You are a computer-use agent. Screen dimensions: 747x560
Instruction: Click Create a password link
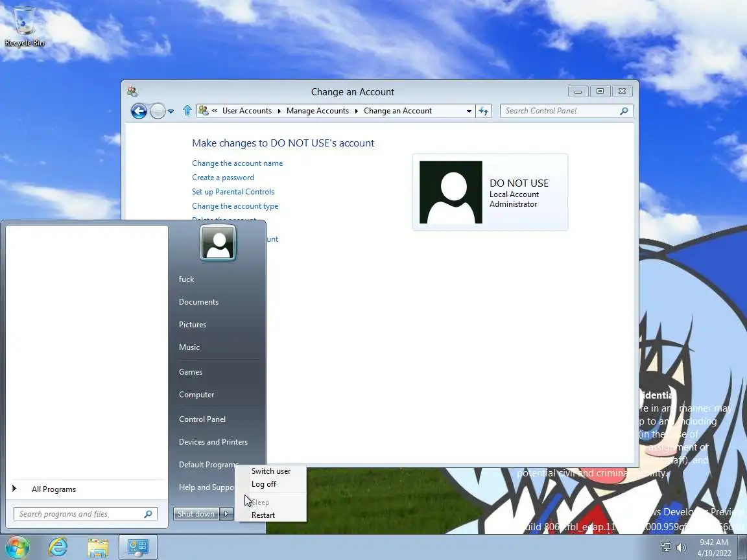(223, 178)
